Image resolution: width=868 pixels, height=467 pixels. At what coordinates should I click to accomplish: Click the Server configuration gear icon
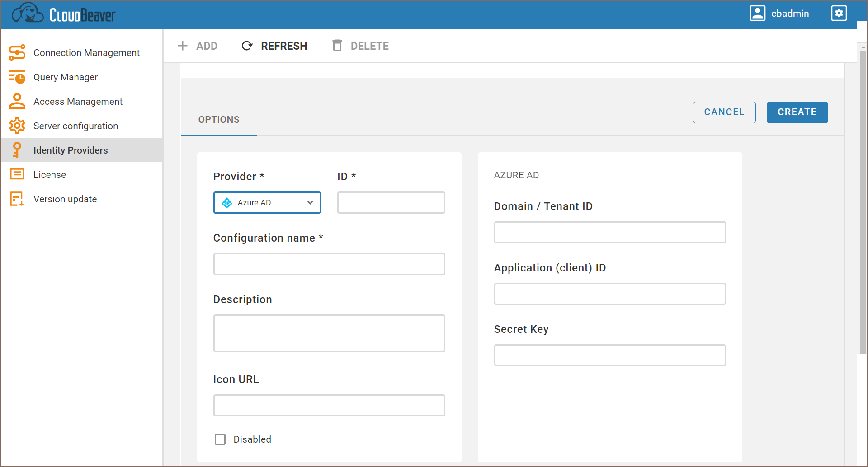point(17,126)
